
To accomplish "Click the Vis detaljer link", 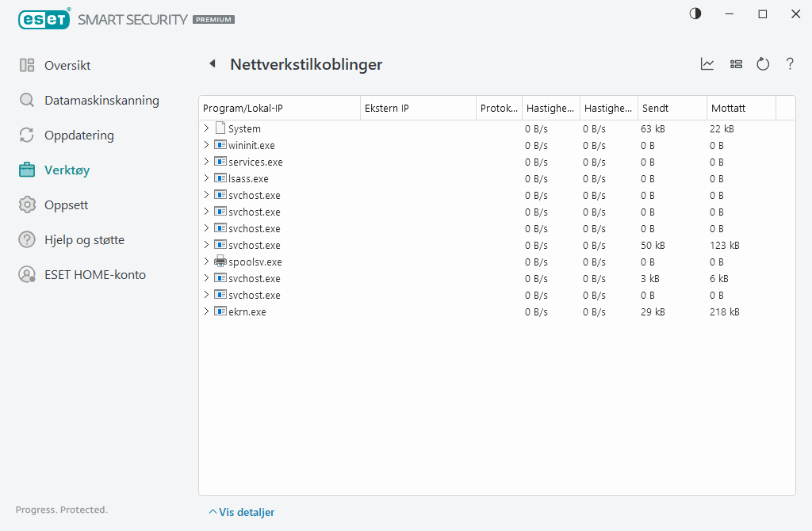I will click(x=246, y=512).
